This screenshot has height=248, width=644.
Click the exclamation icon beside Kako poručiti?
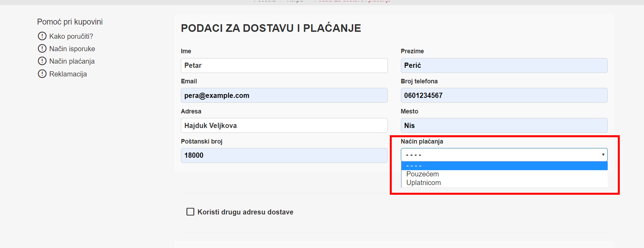pyautogui.click(x=42, y=36)
